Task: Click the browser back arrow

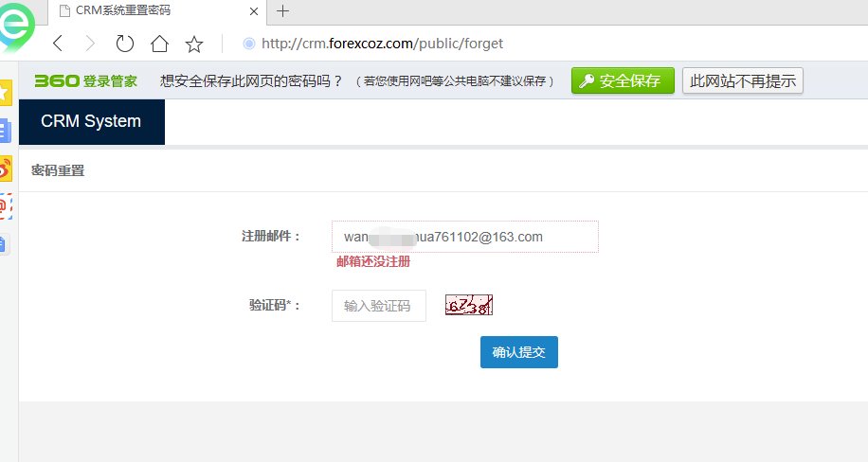Action: 58,44
